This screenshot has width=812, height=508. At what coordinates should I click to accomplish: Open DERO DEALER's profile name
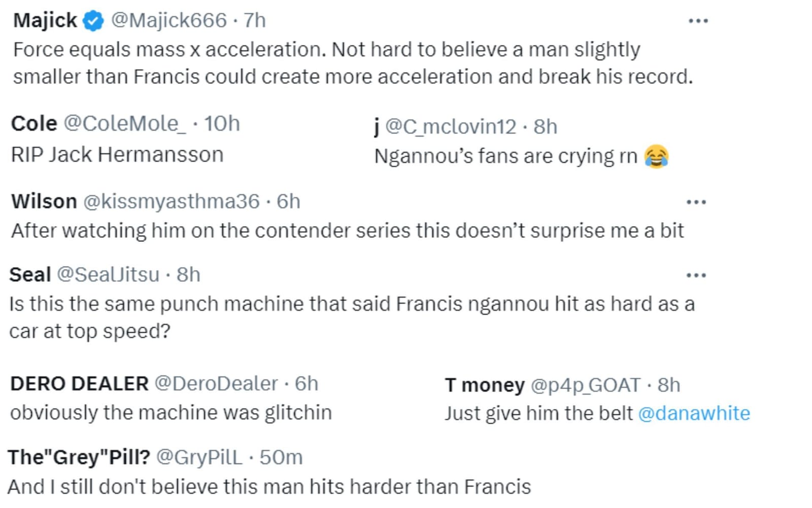(x=79, y=384)
